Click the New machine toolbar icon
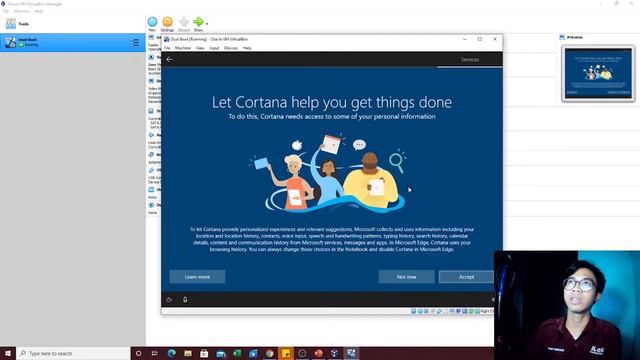This screenshot has width=640, height=360. [x=152, y=22]
